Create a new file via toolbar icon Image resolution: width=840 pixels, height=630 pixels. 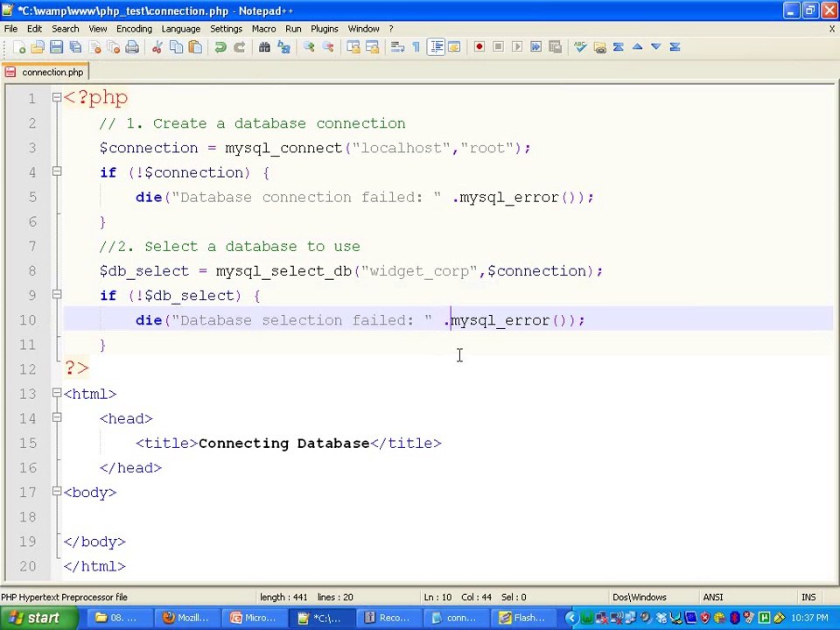pyautogui.click(x=19, y=47)
